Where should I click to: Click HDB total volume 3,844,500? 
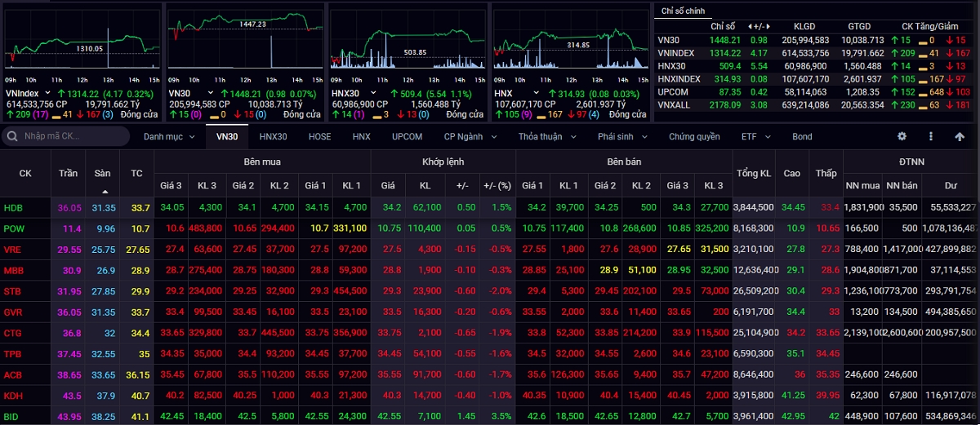(753, 208)
